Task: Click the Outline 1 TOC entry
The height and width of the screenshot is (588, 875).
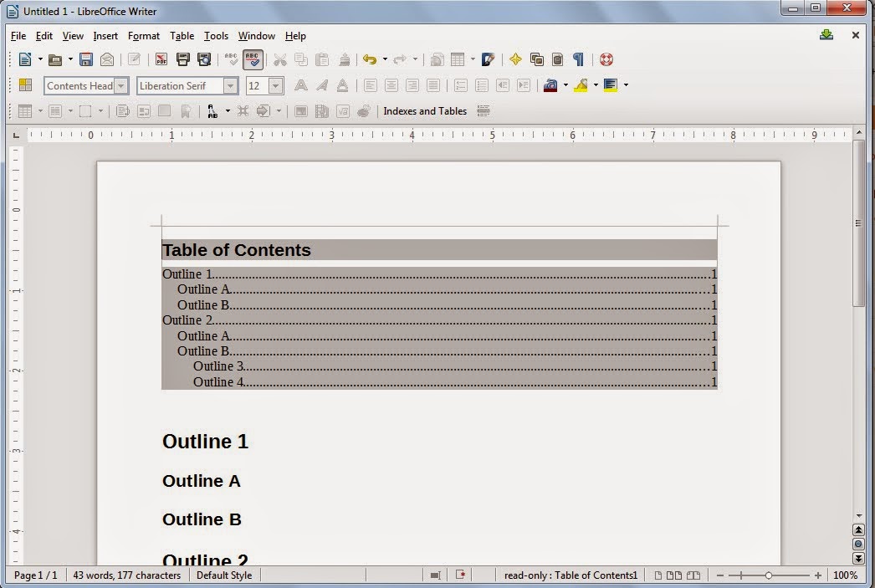Action: [x=188, y=274]
